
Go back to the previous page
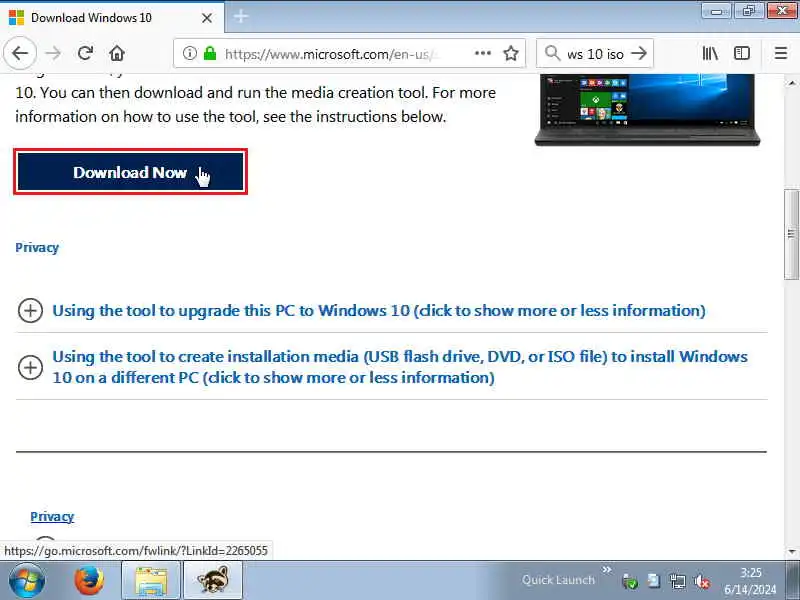[x=20, y=53]
